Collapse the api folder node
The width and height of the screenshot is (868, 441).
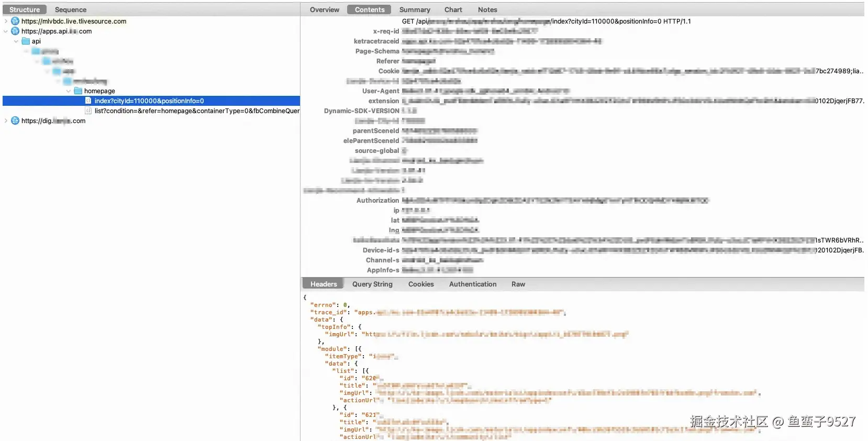pos(16,41)
